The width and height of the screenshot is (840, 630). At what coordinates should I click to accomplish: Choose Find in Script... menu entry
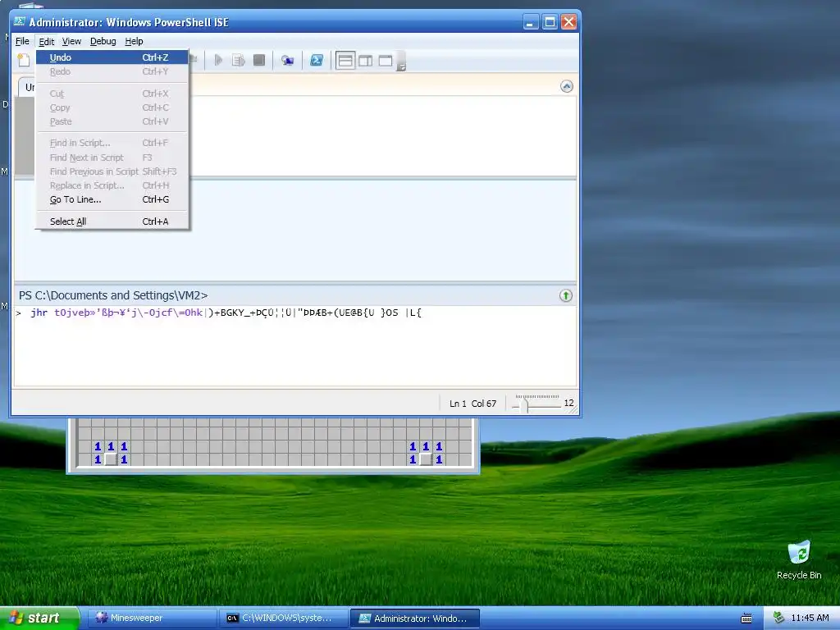[112, 143]
